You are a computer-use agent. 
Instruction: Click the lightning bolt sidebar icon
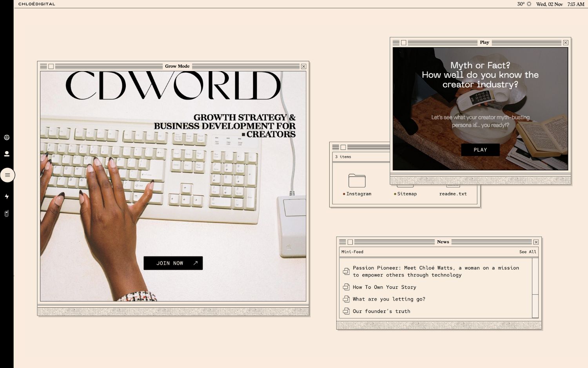(7, 196)
